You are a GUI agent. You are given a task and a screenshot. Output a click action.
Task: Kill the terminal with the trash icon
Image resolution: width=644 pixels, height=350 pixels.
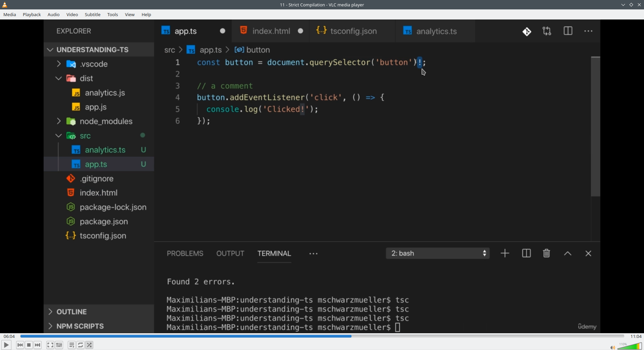coord(547,253)
